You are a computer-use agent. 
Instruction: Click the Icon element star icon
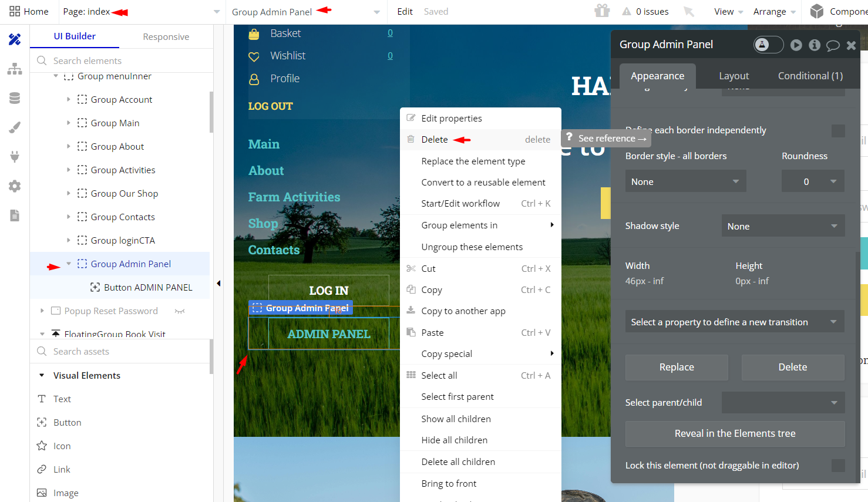click(42, 446)
